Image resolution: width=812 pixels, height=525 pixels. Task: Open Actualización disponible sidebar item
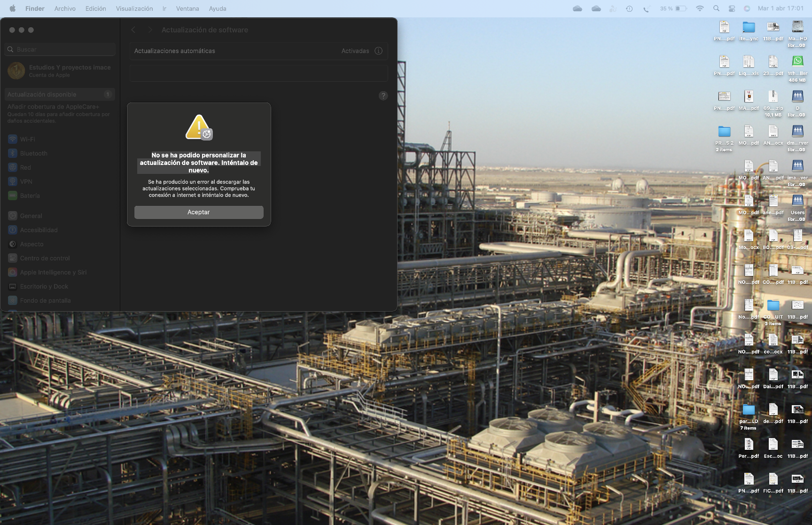[60, 94]
